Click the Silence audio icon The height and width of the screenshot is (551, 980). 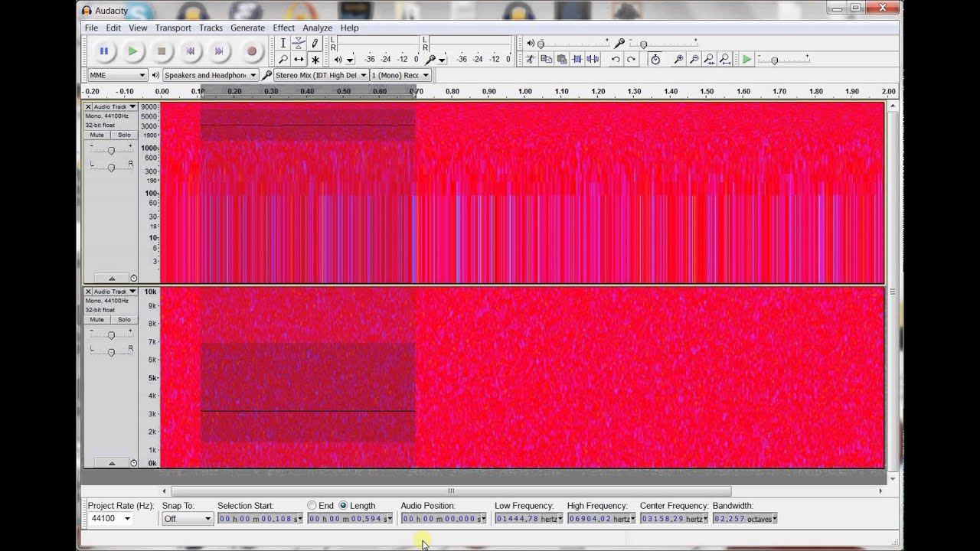click(x=593, y=59)
